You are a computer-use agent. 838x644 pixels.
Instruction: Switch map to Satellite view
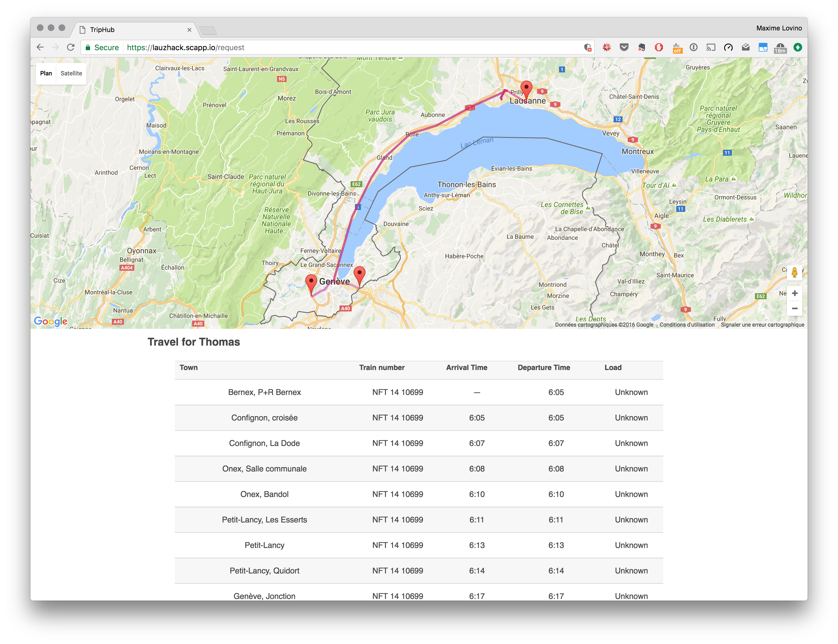[71, 73]
